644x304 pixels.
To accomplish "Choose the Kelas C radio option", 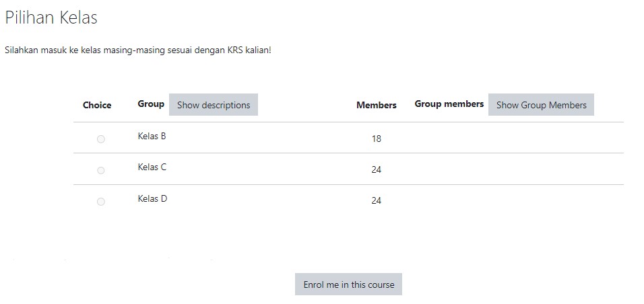I will click(100, 170).
